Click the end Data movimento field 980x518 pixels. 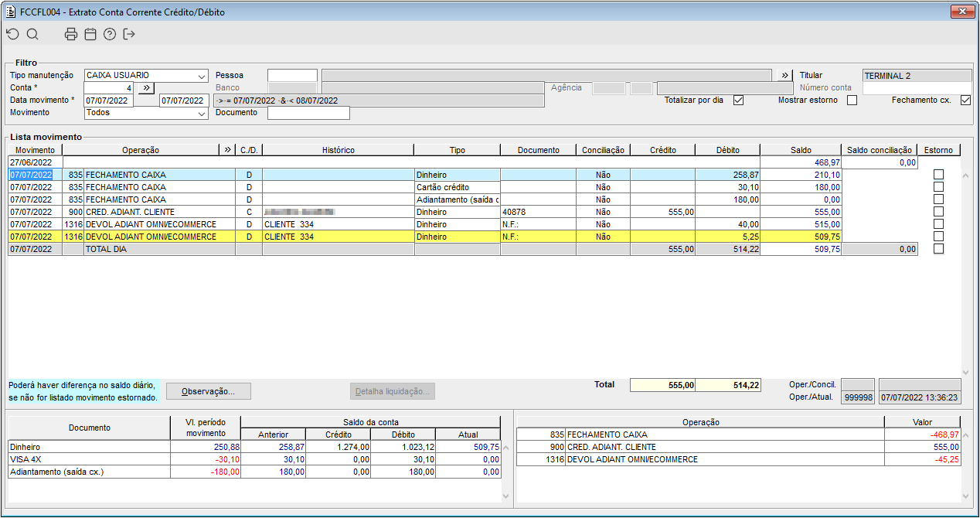184,101
